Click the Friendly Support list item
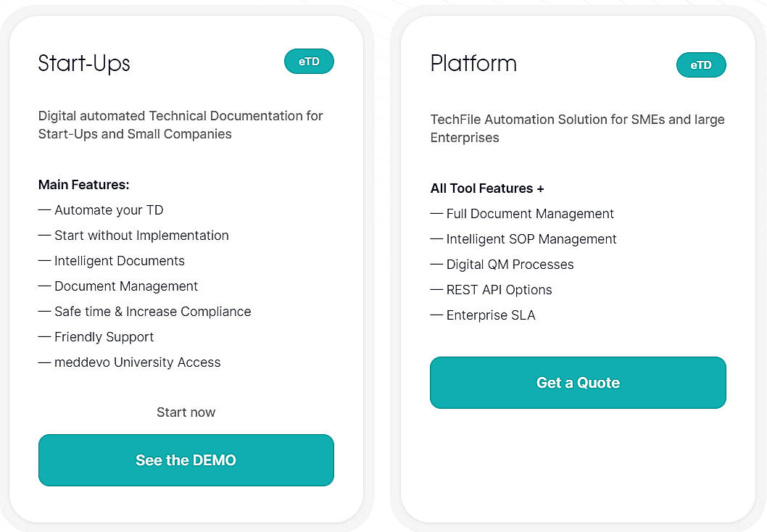 click(96, 337)
